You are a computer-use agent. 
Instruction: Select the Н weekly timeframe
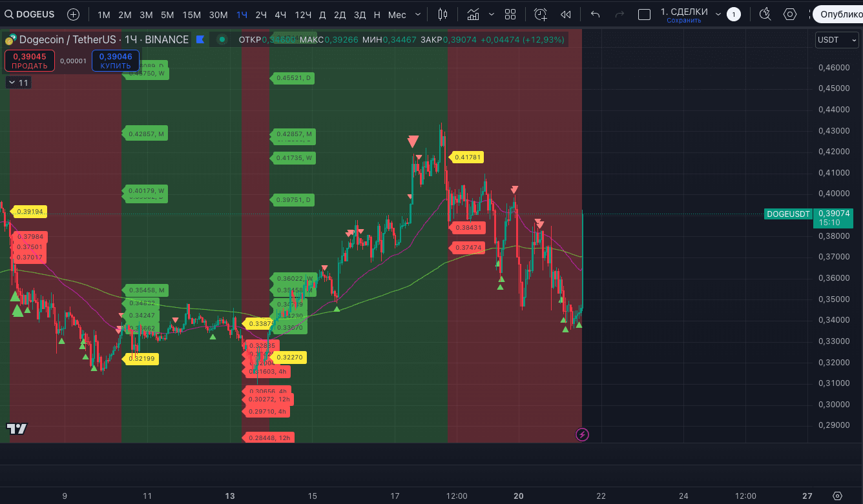(x=377, y=14)
